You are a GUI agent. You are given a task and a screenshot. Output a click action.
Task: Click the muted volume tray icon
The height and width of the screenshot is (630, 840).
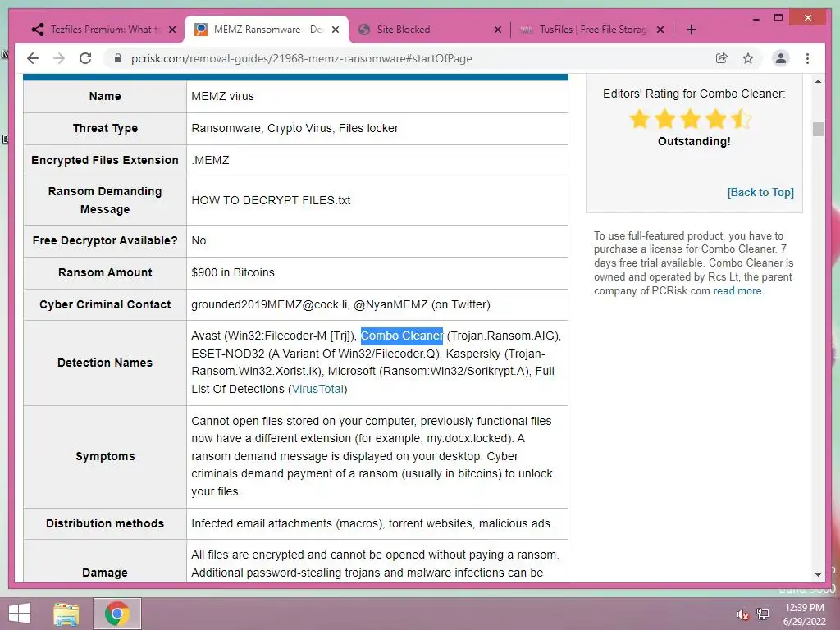[742, 614]
